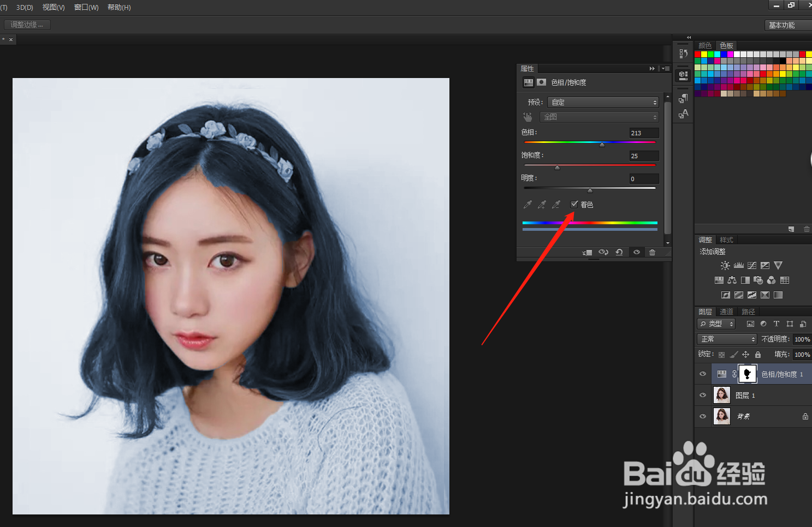This screenshot has width=812, height=527.
Task: Open the 视图(V) menu
Action: pyautogui.click(x=54, y=7)
